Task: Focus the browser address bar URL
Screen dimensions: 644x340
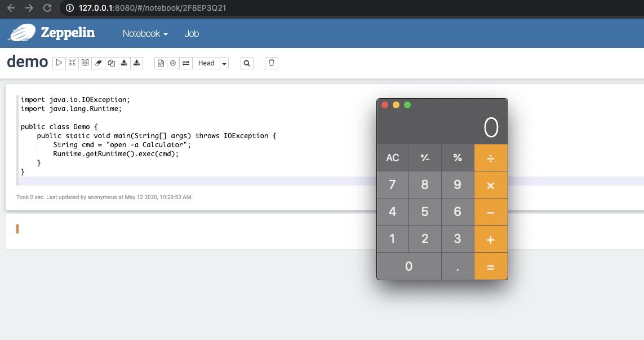Action: tap(152, 8)
